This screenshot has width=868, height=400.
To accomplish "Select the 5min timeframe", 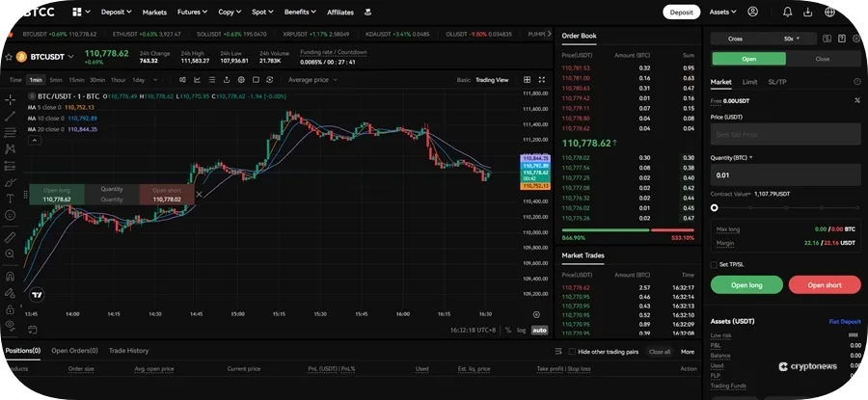I will pyautogui.click(x=56, y=80).
